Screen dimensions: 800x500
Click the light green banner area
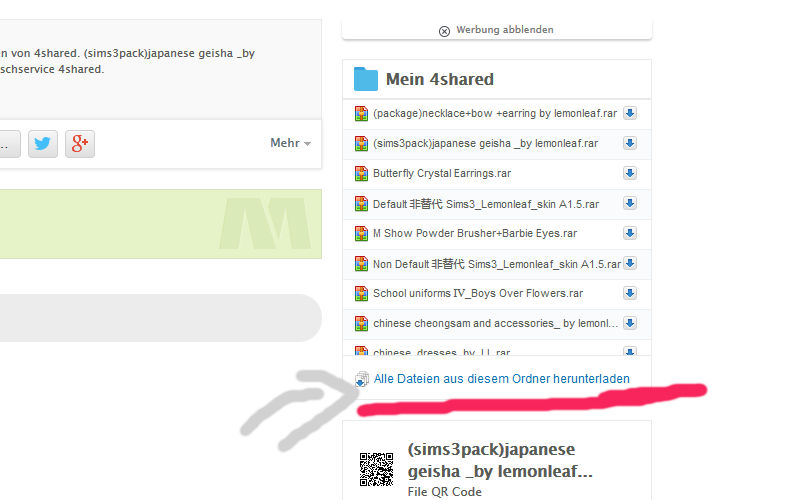pyautogui.click(x=160, y=224)
